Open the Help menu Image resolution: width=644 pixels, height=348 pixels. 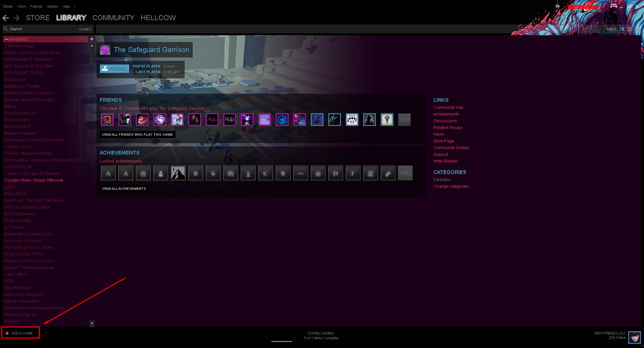tap(66, 6)
